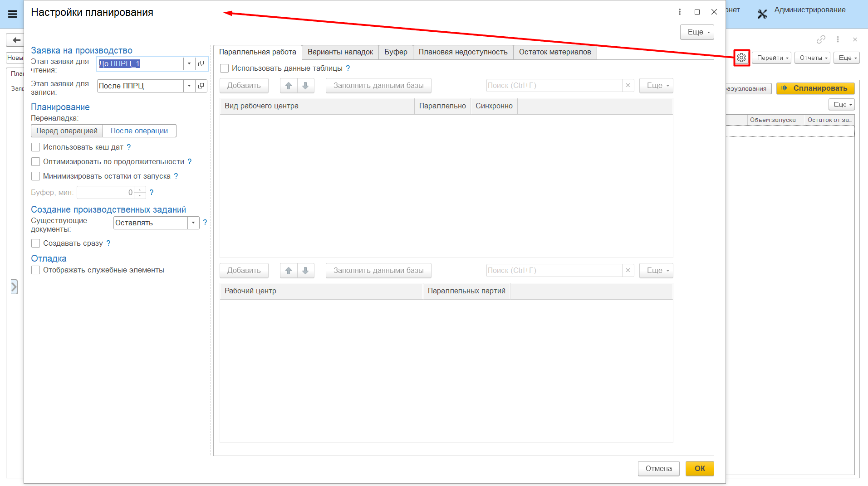Open the hamburger main menu icon
The height and width of the screenshot is (486, 868).
(13, 14)
